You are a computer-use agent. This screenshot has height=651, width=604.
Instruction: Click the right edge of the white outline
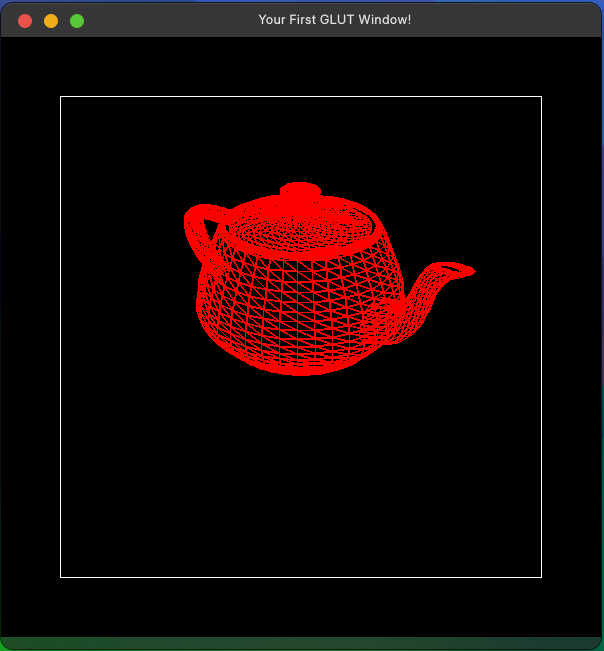click(541, 337)
